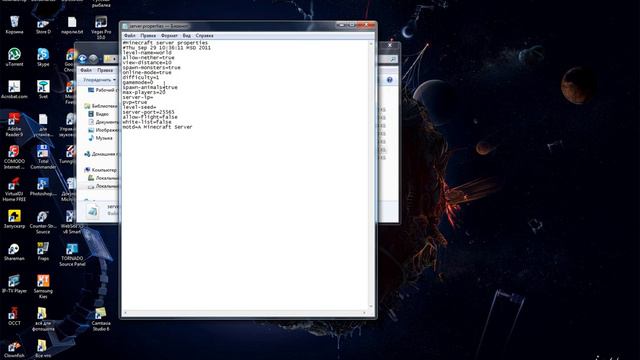This screenshot has width=640, height=360.
Task: Launch Skype desktop shortcut
Action: pyautogui.click(x=43, y=57)
